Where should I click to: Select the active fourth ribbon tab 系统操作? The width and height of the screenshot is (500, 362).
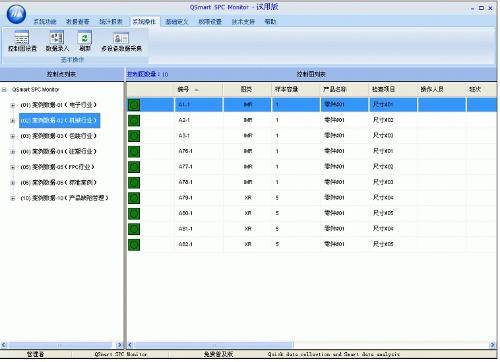pyautogui.click(x=144, y=22)
